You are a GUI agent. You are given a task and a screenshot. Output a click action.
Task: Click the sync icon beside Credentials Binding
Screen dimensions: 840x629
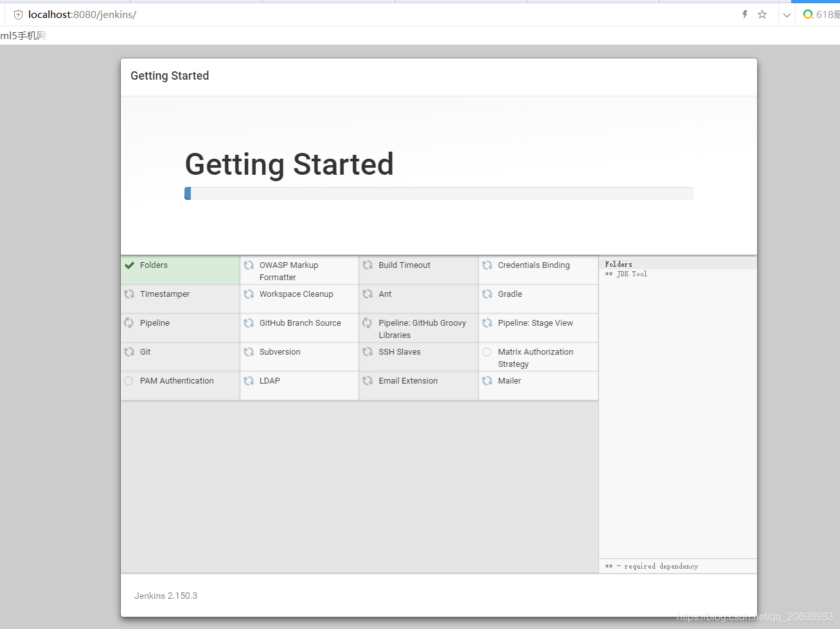click(x=487, y=265)
